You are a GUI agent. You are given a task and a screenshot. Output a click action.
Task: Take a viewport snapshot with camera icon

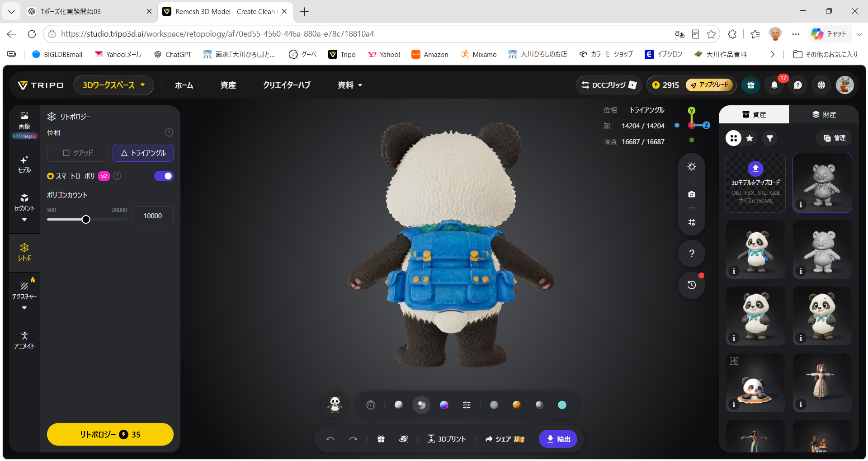tap(692, 194)
